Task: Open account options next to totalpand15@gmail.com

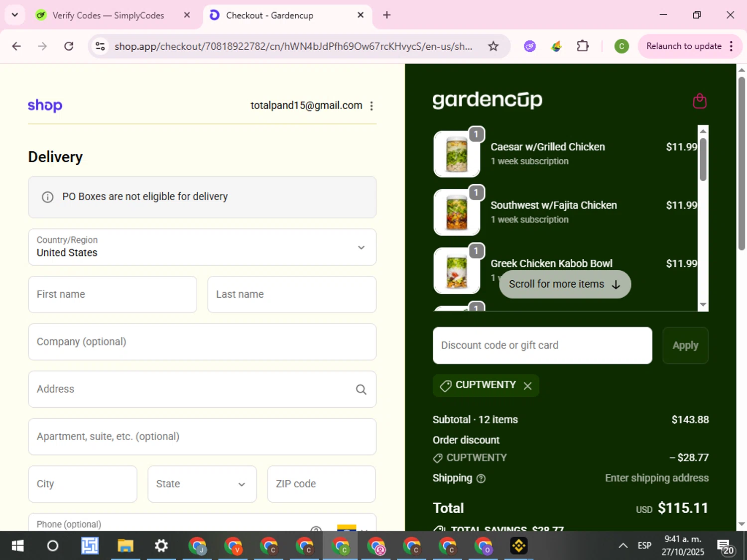Action: [x=372, y=106]
